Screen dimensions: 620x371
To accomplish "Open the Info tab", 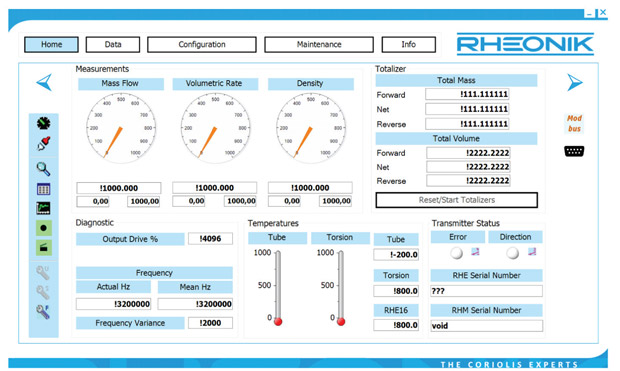I will pos(408,44).
